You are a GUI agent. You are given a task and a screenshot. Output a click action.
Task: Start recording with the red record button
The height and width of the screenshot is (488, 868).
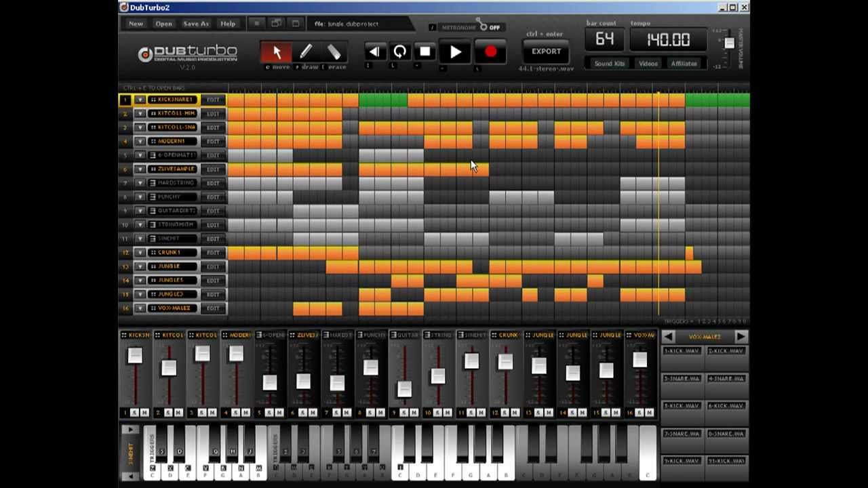[x=490, y=52]
